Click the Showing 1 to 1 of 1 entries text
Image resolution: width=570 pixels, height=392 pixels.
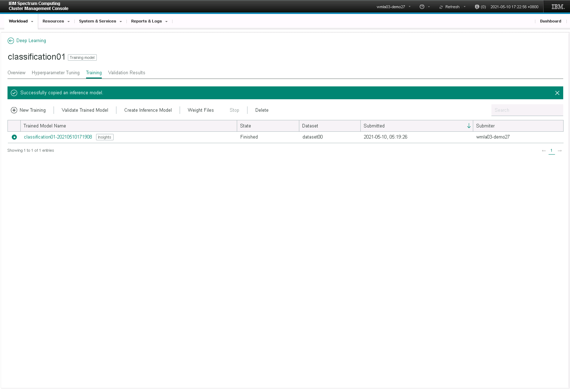coord(31,151)
